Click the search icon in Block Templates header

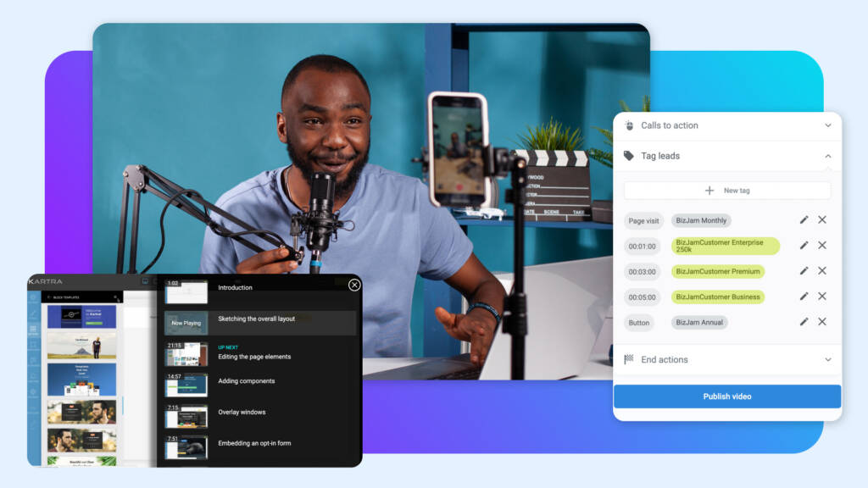point(116,297)
